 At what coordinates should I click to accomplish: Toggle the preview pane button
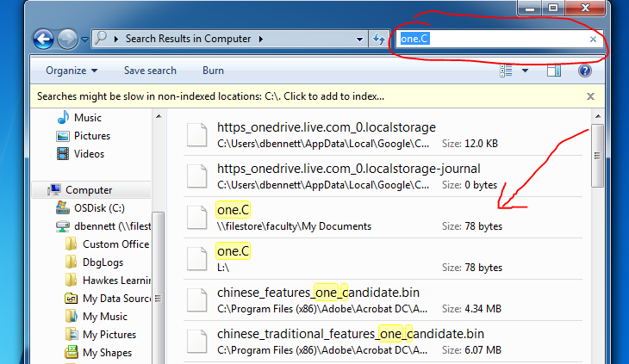point(554,71)
